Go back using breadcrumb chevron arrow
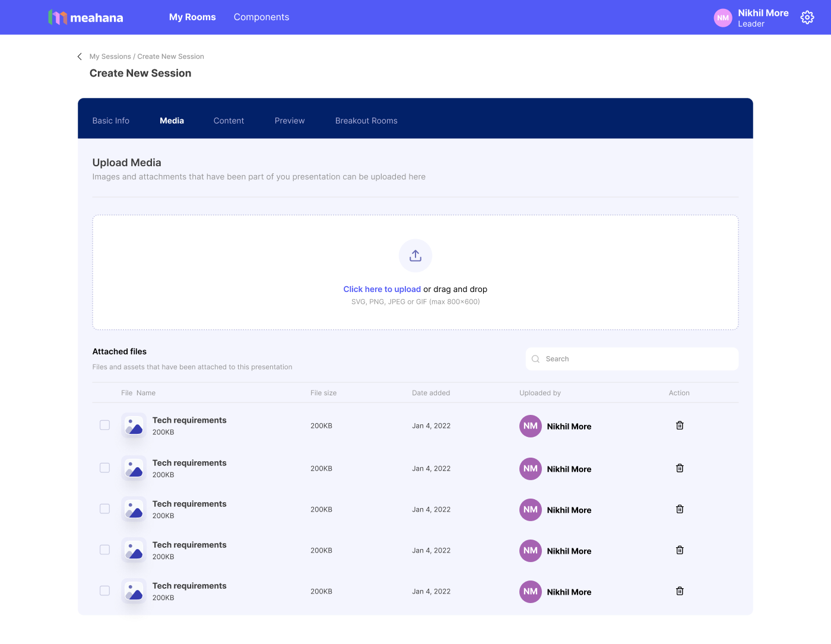Viewport: 831px width, 644px height. [x=80, y=56]
